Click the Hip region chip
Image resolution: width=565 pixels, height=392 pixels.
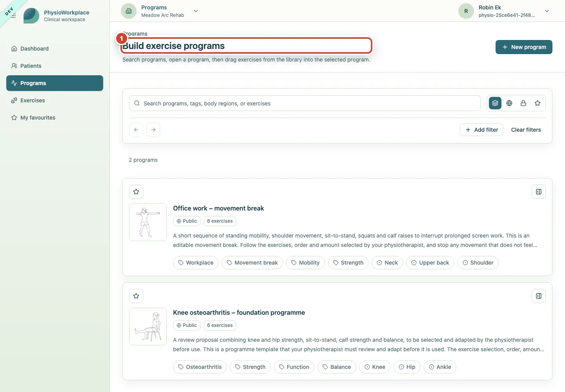(407, 367)
